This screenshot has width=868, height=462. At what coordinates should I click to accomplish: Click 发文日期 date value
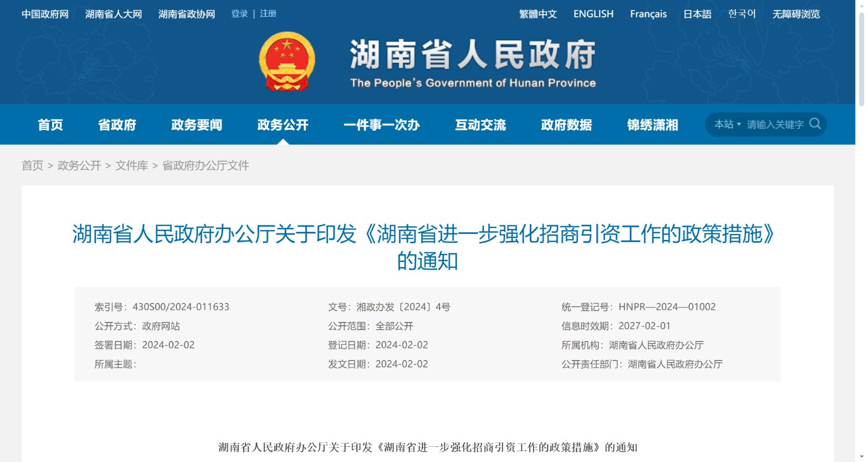point(401,364)
